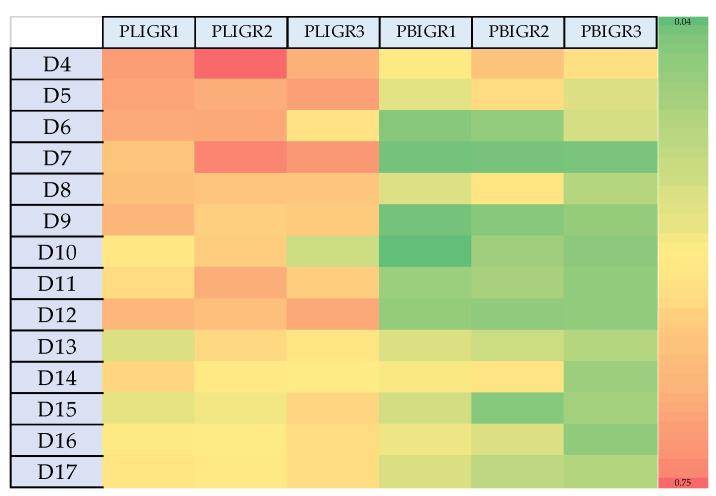Click the D10 row label
Viewport: 716px width, 496px height.
click(x=56, y=251)
